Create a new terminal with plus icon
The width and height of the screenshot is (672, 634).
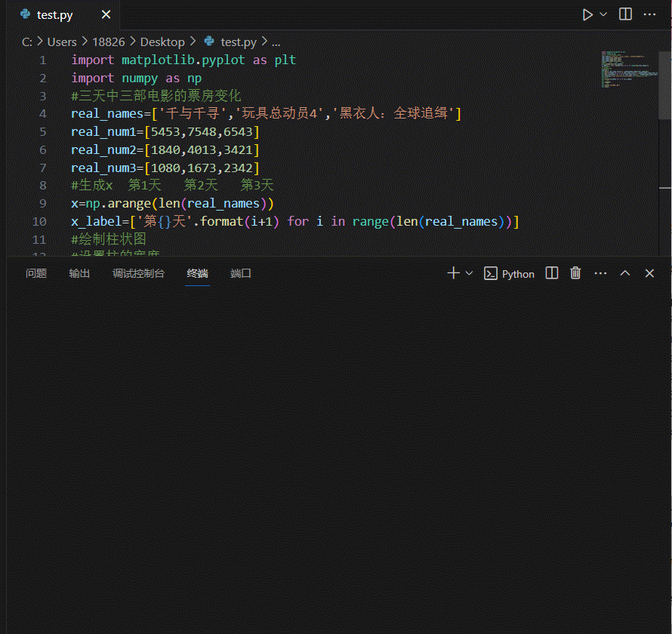click(454, 273)
